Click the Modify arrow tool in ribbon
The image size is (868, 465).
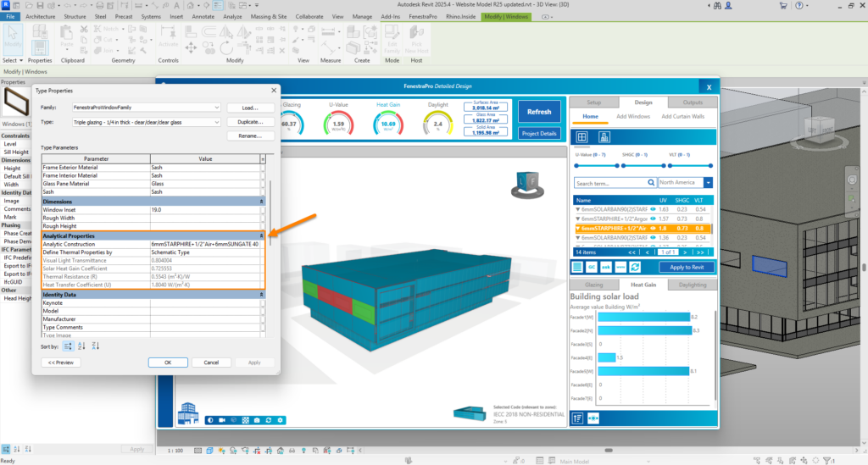[12, 37]
